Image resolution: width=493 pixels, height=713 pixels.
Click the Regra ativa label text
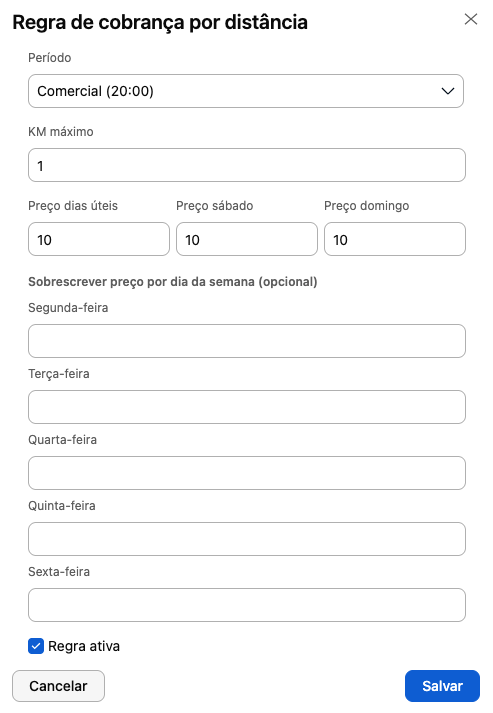coord(84,646)
